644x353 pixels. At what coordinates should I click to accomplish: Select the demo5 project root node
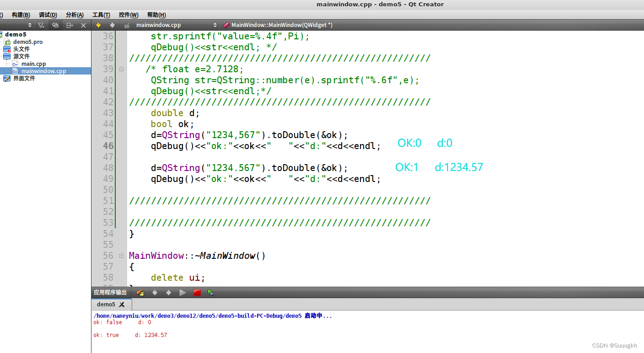[16, 34]
